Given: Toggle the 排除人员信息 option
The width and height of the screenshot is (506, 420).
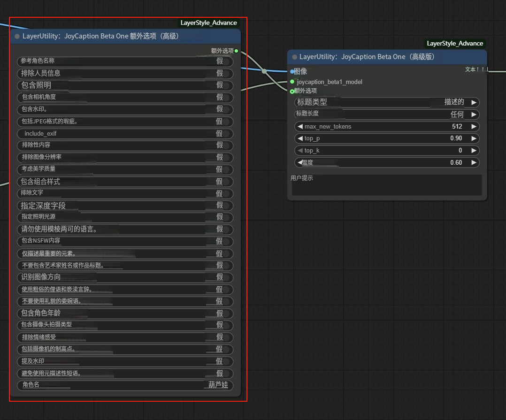Looking at the screenshot, I should (x=125, y=73).
